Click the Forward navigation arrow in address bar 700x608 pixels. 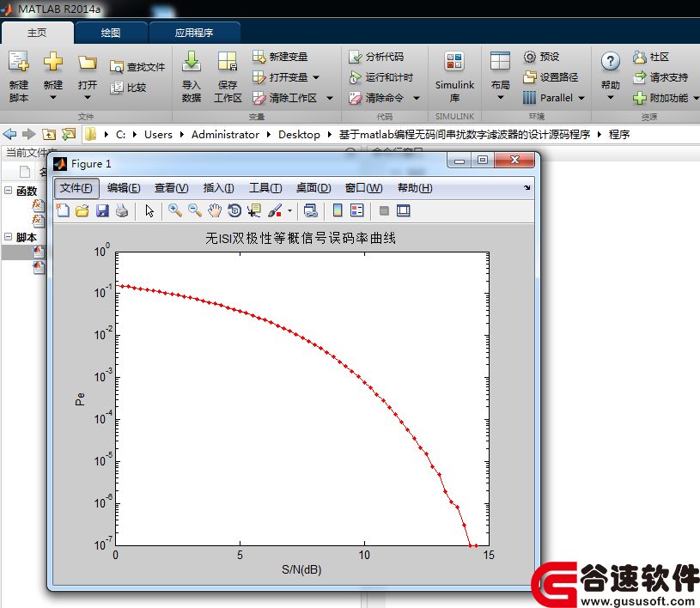29,134
